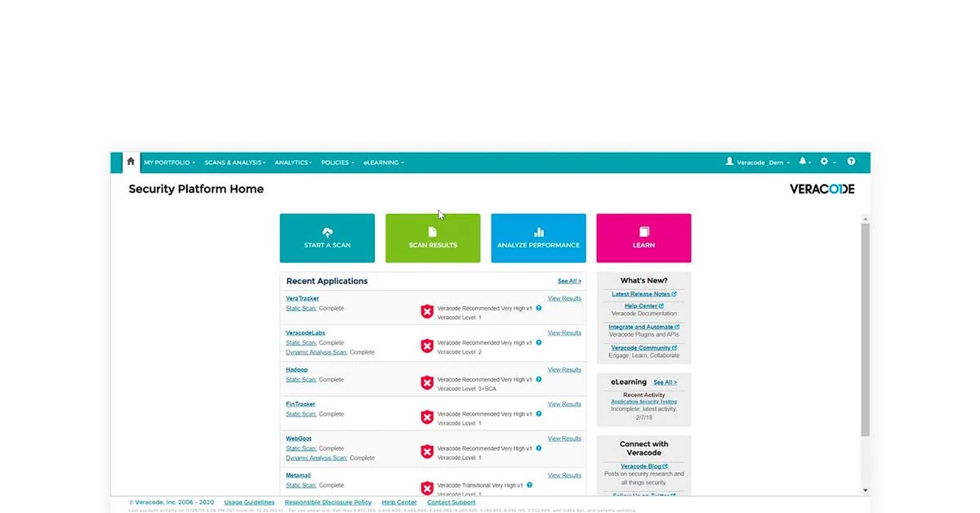Click the red policy score icon for VeraTracker
The height and width of the screenshot is (513, 980).
[x=427, y=311]
